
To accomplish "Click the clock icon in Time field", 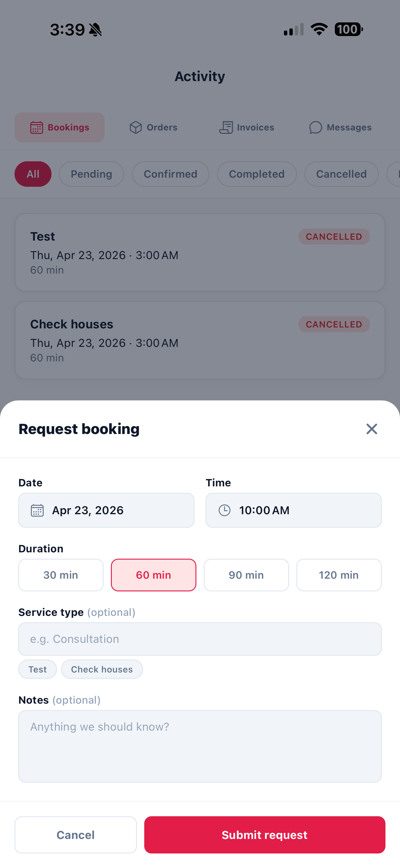I will click(x=224, y=510).
